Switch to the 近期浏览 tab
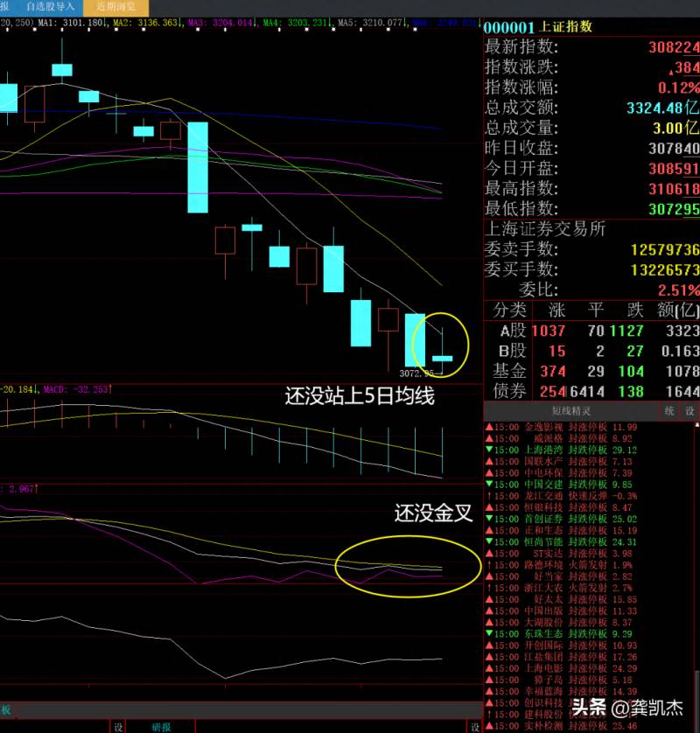The image size is (700, 733). click(x=116, y=7)
